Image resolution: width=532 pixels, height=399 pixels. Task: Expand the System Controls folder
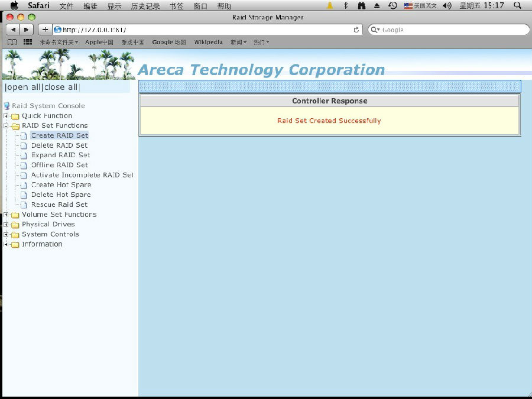pyautogui.click(x=6, y=235)
